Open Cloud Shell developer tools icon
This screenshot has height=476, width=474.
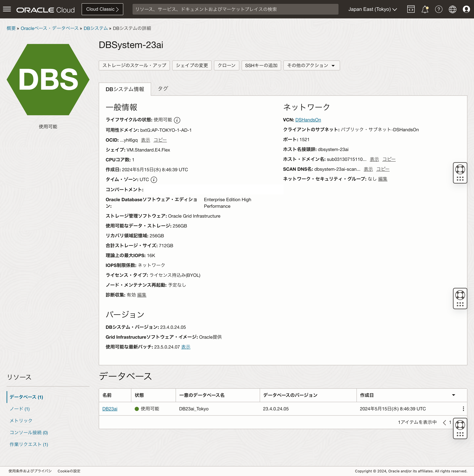tap(411, 9)
